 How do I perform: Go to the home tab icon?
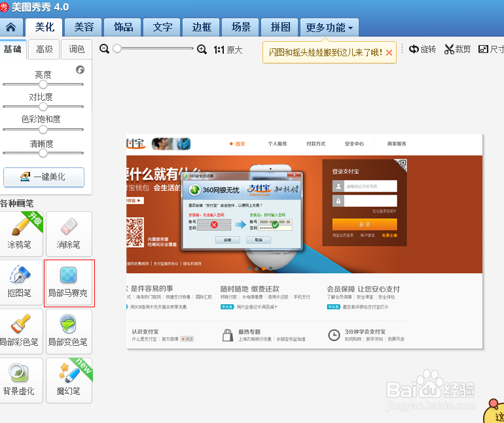(10, 27)
